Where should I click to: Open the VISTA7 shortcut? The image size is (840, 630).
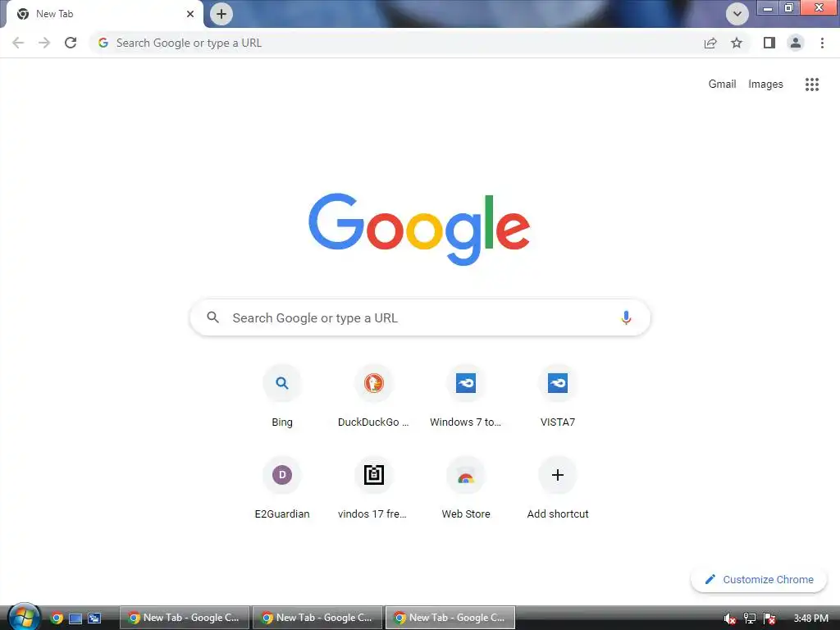coord(558,396)
